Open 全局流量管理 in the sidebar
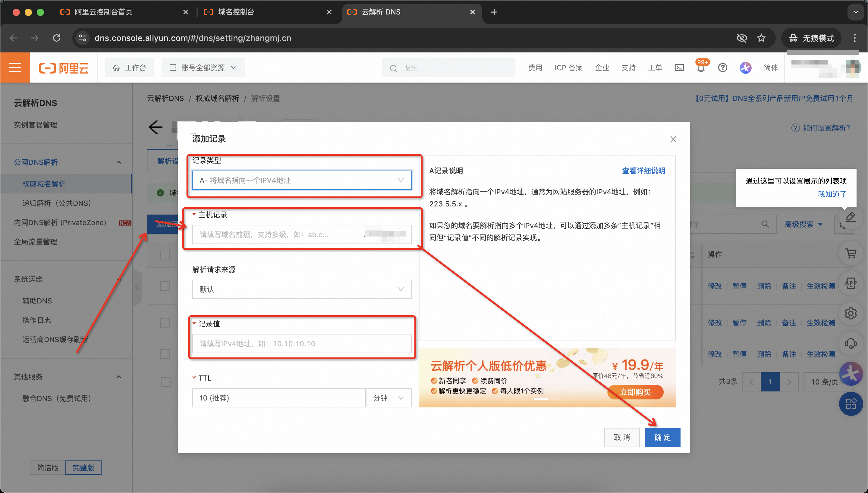 [36, 242]
